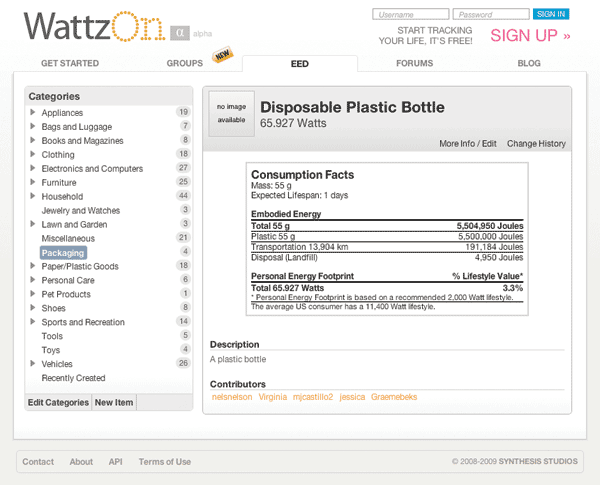Click the 'A plastic bottle' description
The image size is (600, 485).
point(238,359)
